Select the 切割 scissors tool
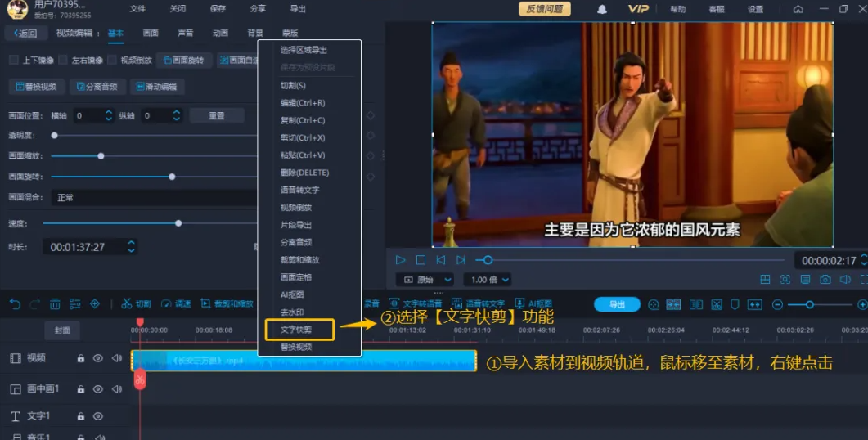Screen dimensions: 868x440 pos(136,304)
